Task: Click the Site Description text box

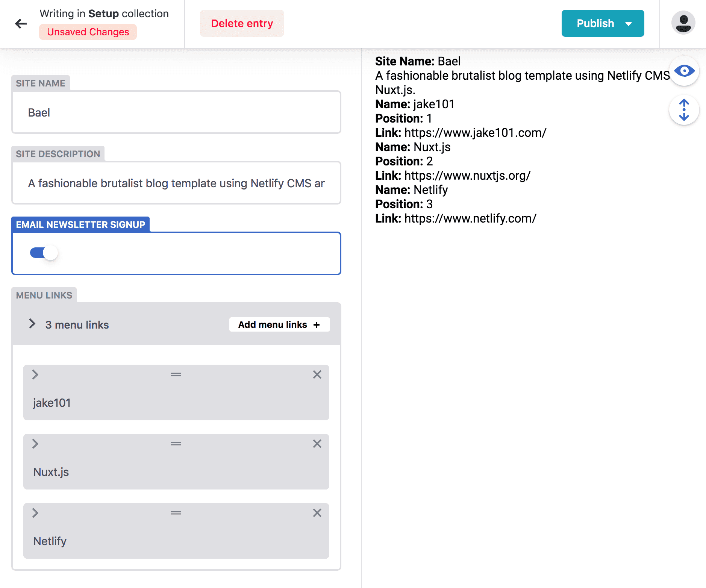Action: pos(176,183)
